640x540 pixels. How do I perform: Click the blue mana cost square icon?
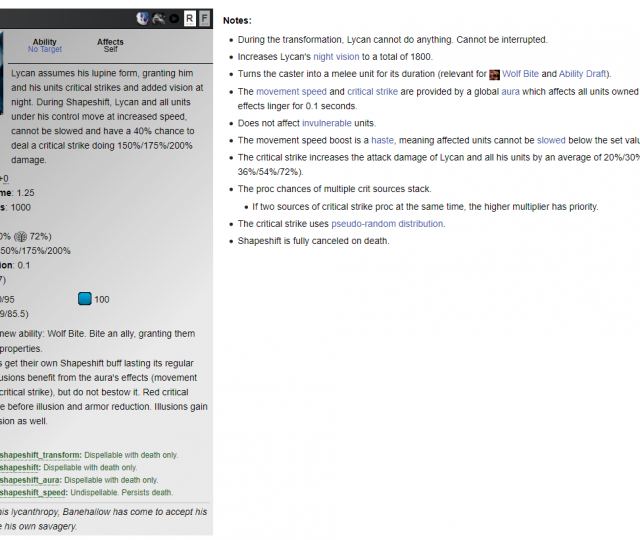coord(84,299)
